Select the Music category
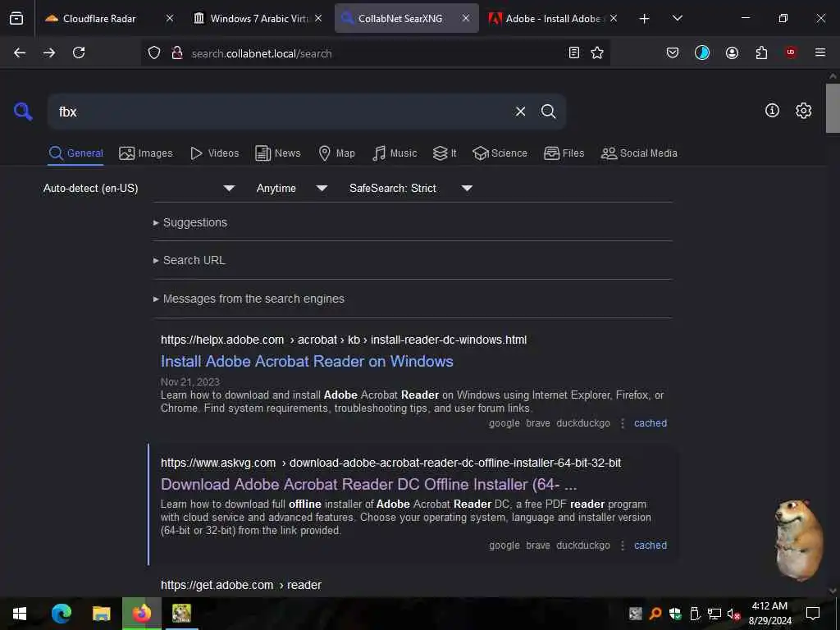This screenshot has width=840, height=630. click(x=395, y=153)
